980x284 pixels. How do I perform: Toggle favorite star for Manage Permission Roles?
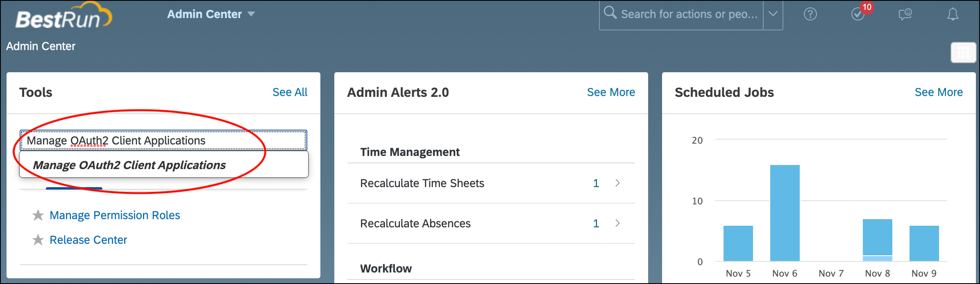point(38,215)
